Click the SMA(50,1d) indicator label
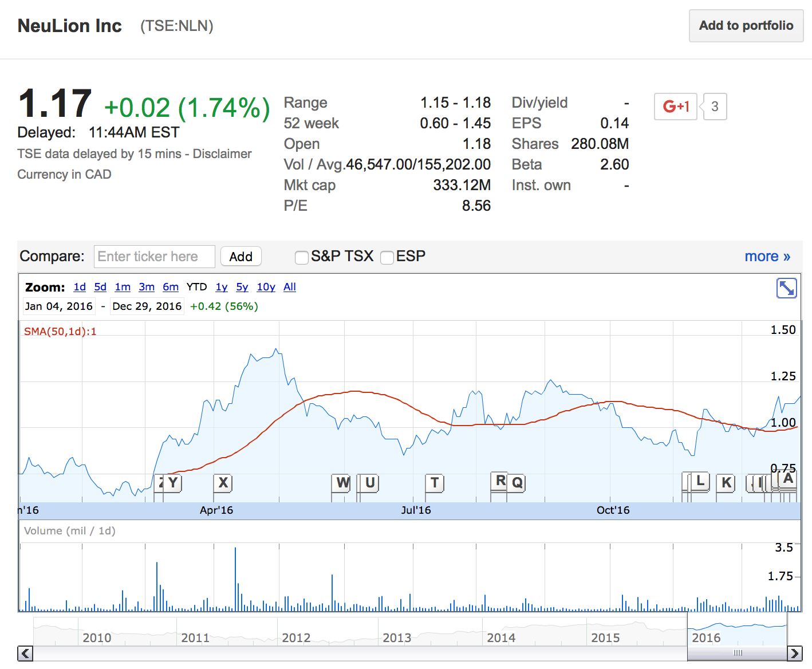Image resolution: width=812 pixels, height=669 pixels. (60, 332)
